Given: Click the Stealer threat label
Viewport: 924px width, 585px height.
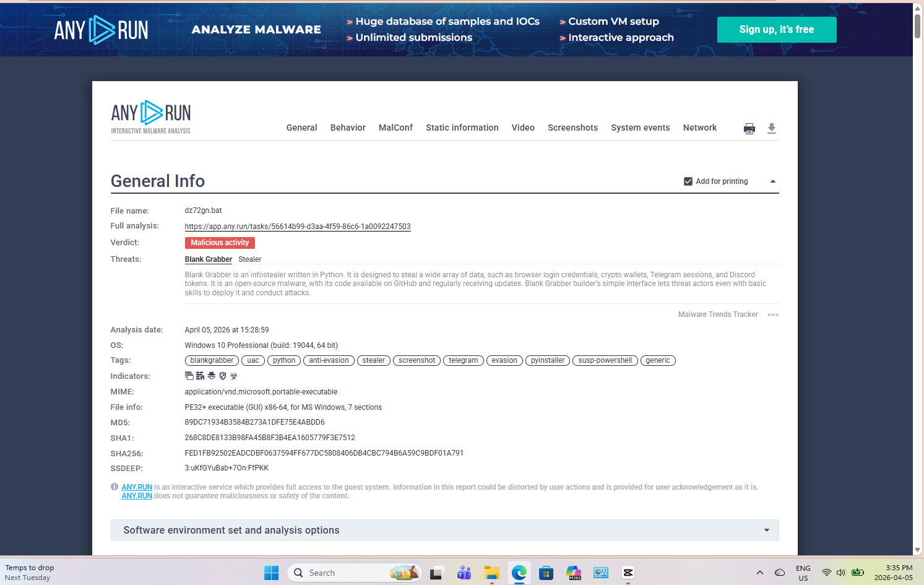Looking at the screenshot, I should point(250,259).
